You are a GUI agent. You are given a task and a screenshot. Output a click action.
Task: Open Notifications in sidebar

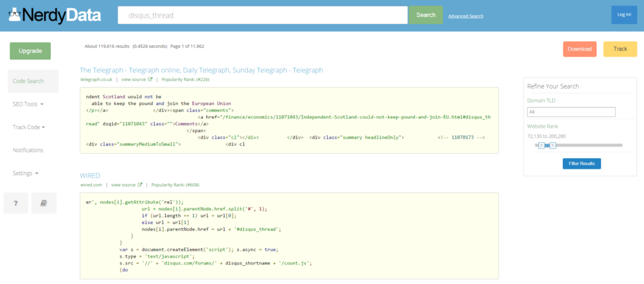click(x=28, y=151)
